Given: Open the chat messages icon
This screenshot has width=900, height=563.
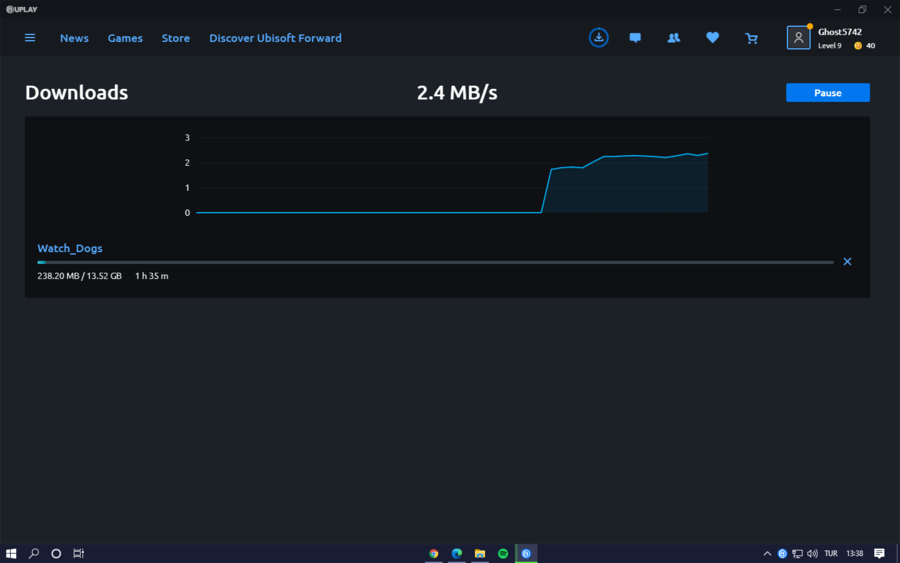Looking at the screenshot, I should click(635, 38).
